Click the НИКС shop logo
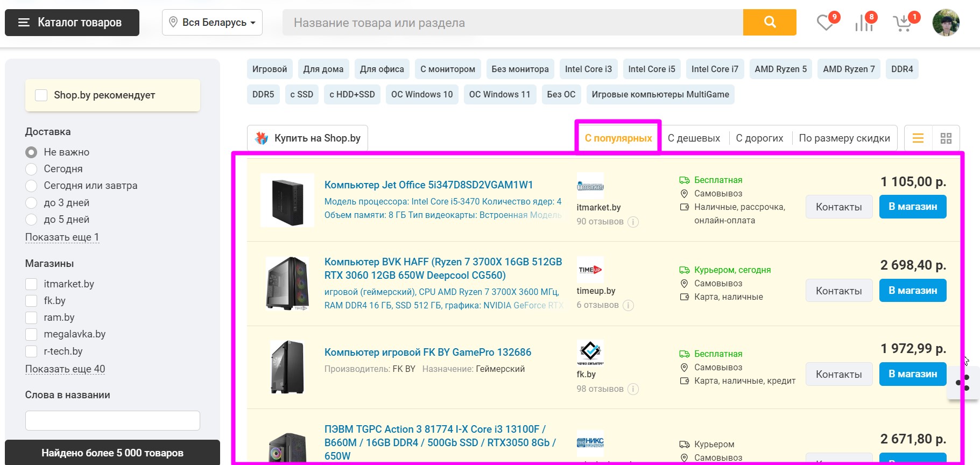 [590, 443]
